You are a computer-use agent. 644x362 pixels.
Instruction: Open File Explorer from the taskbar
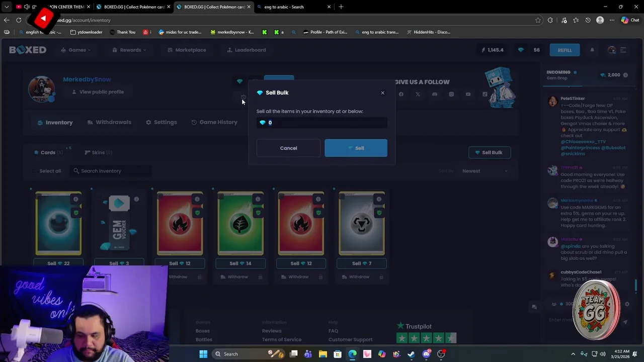click(323, 354)
